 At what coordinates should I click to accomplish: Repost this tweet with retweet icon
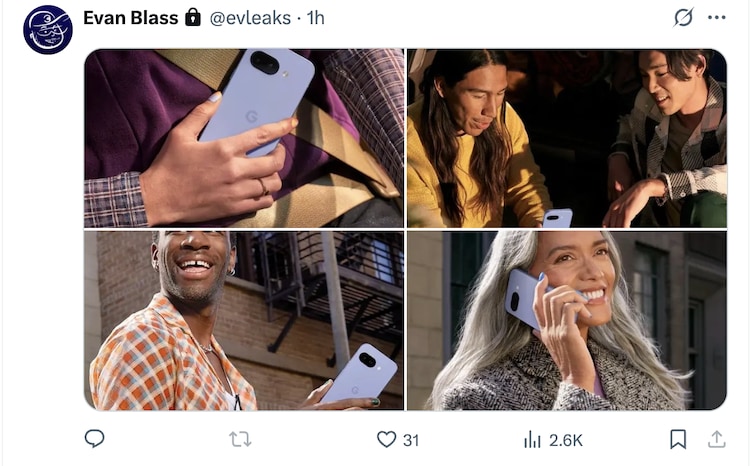(240, 439)
